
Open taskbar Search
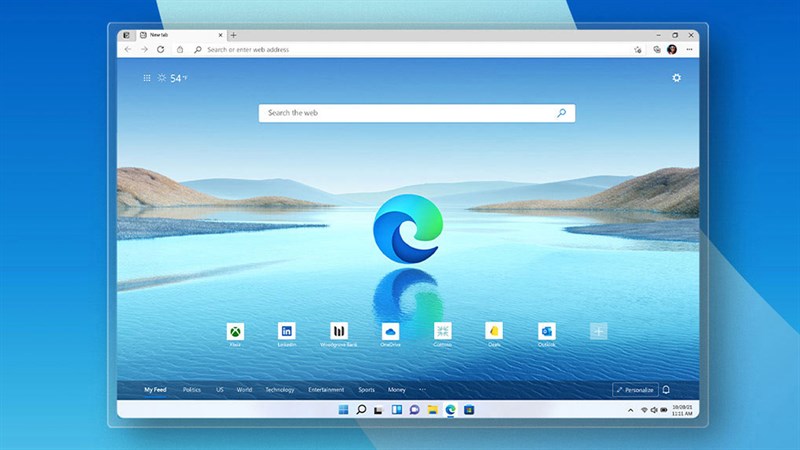[361, 410]
